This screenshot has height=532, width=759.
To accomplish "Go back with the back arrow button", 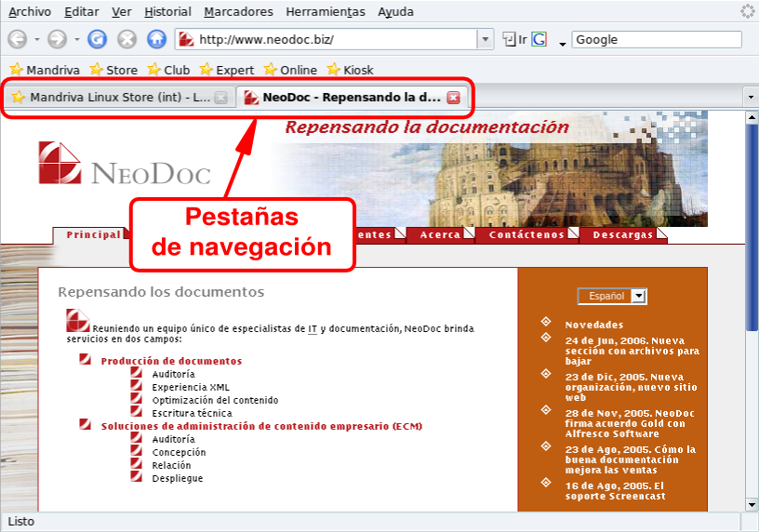I will [x=18, y=39].
